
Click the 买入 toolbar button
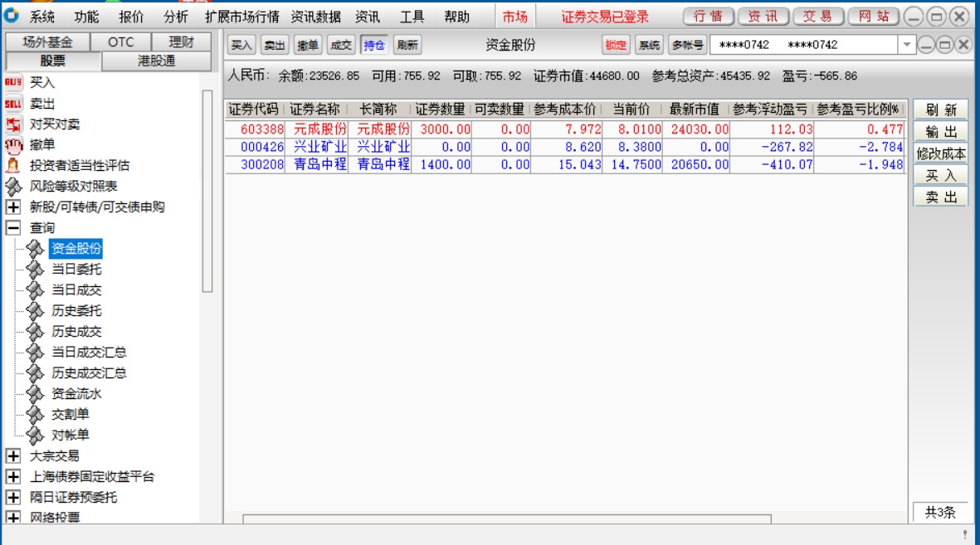tap(241, 45)
